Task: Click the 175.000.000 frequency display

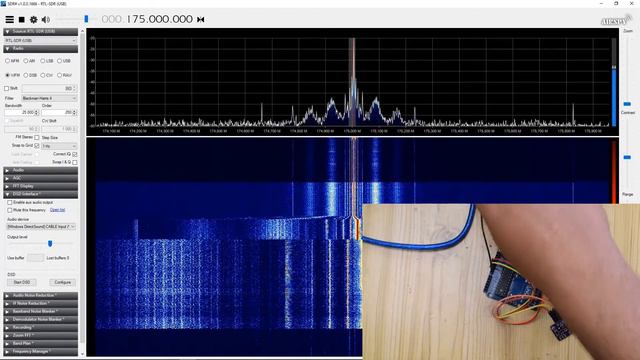Action: pyautogui.click(x=159, y=19)
